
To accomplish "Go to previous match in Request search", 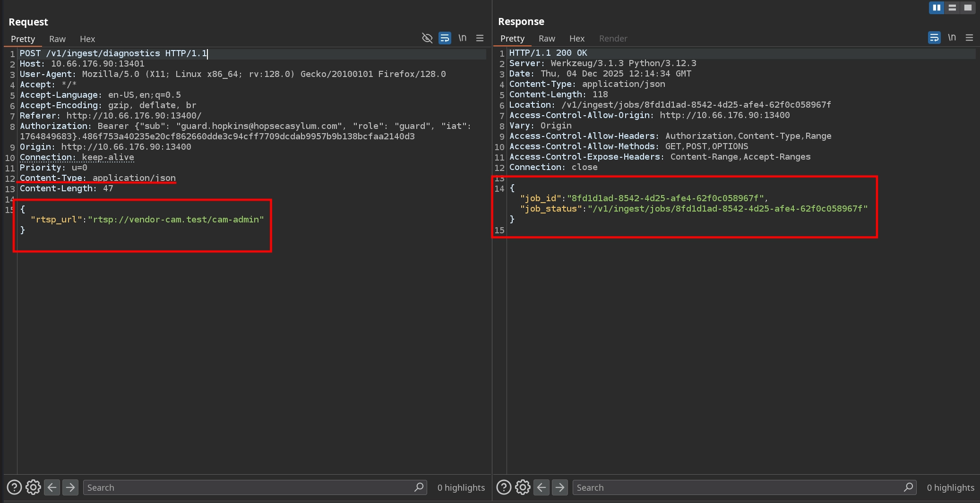I will 52,487.
